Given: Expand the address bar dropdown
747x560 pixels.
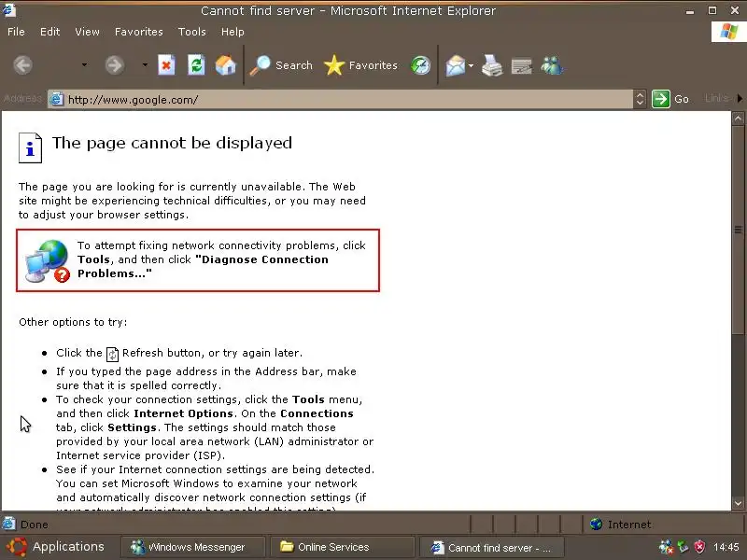Looking at the screenshot, I should click(x=640, y=99).
